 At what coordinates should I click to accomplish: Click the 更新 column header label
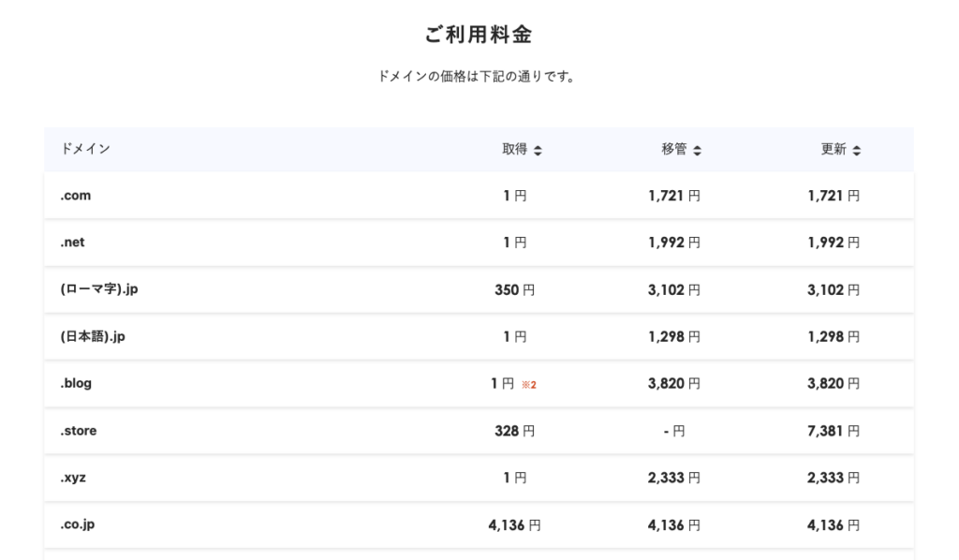click(834, 149)
